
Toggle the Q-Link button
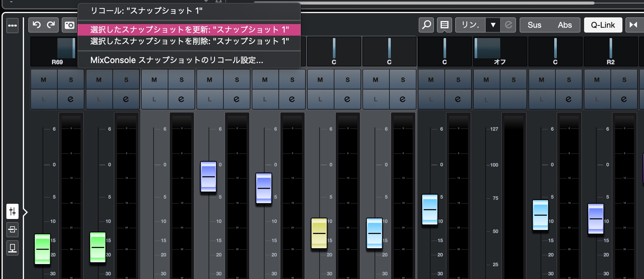603,25
